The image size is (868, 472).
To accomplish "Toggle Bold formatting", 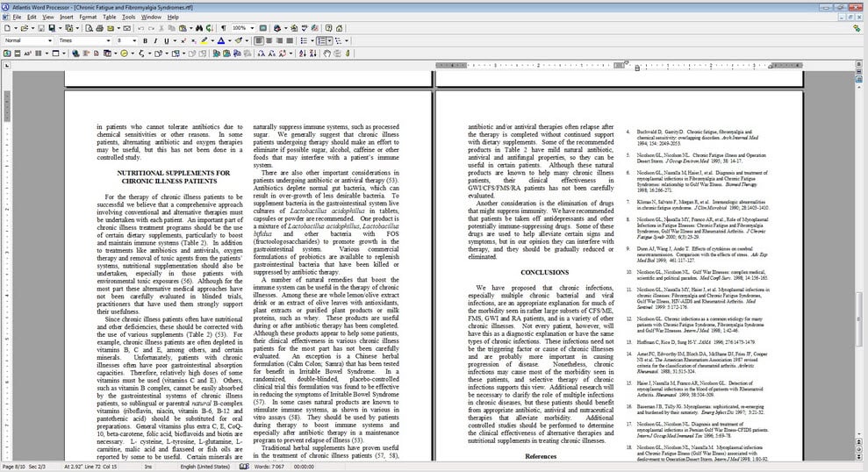I will (143, 40).
